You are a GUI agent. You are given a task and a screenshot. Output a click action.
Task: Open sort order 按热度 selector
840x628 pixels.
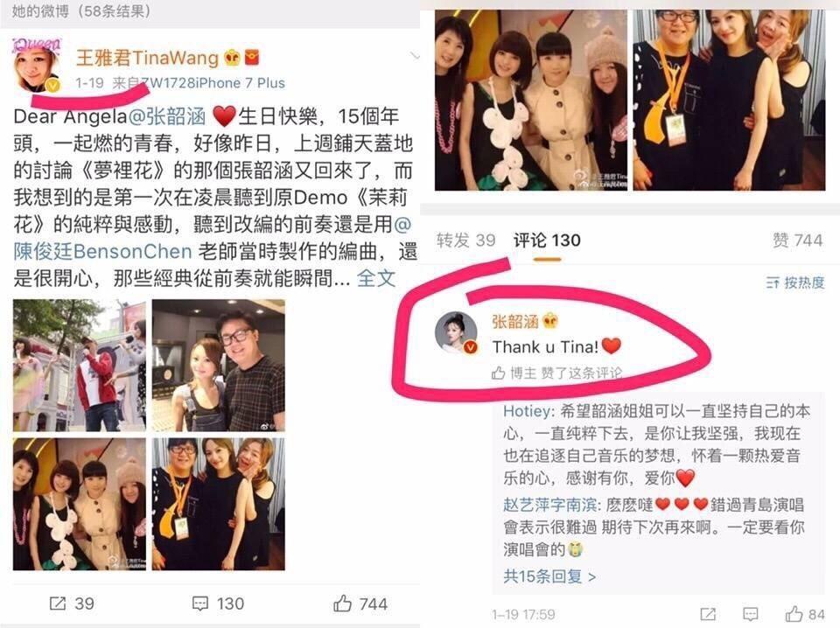795,283
